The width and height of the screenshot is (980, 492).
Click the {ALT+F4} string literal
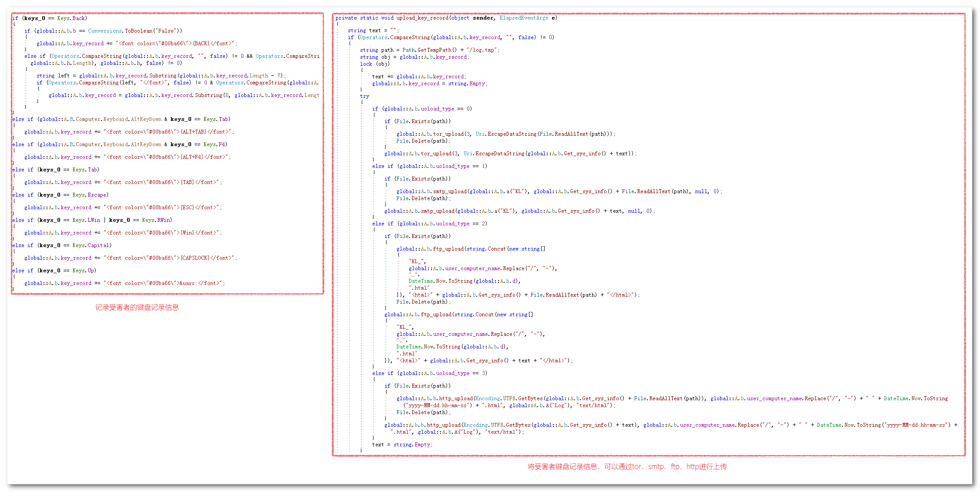point(192,157)
